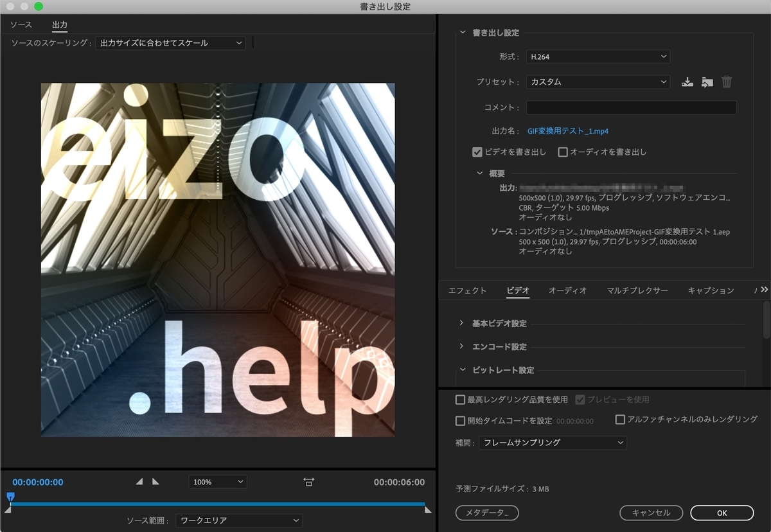Enable アルファチャンネルのみレンダリング
Screen dimensions: 771x532
point(621,420)
